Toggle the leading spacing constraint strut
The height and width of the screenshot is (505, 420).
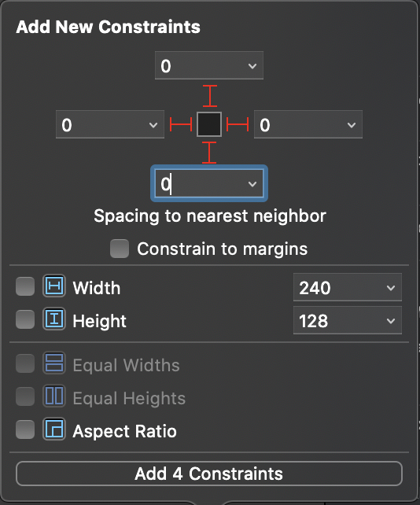click(x=181, y=124)
